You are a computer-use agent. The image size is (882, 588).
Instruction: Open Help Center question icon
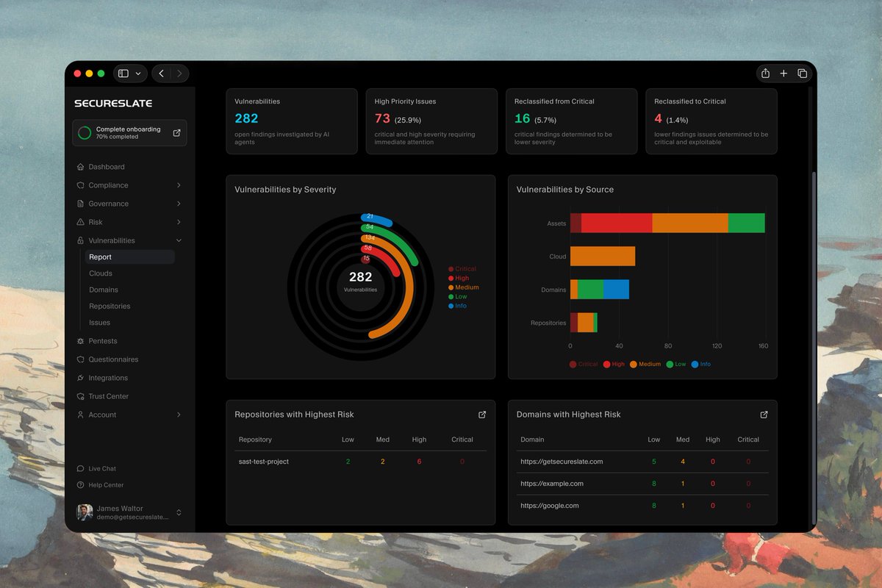(80, 485)
